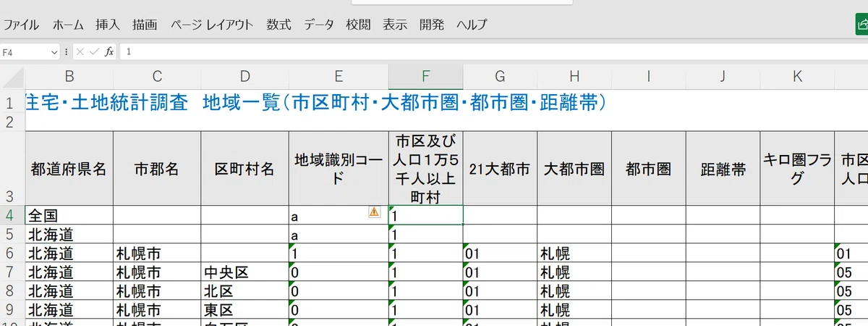Select row 8 header
The height and width of the screenshot is (326, 868).
click(12, 291)
